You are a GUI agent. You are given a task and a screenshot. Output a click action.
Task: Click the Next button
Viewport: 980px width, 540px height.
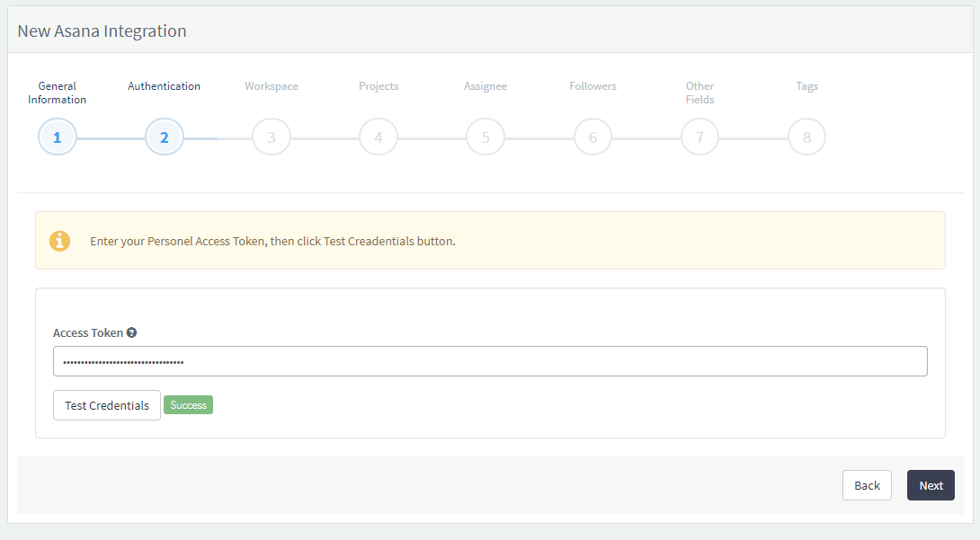click(x=931, y=485)
